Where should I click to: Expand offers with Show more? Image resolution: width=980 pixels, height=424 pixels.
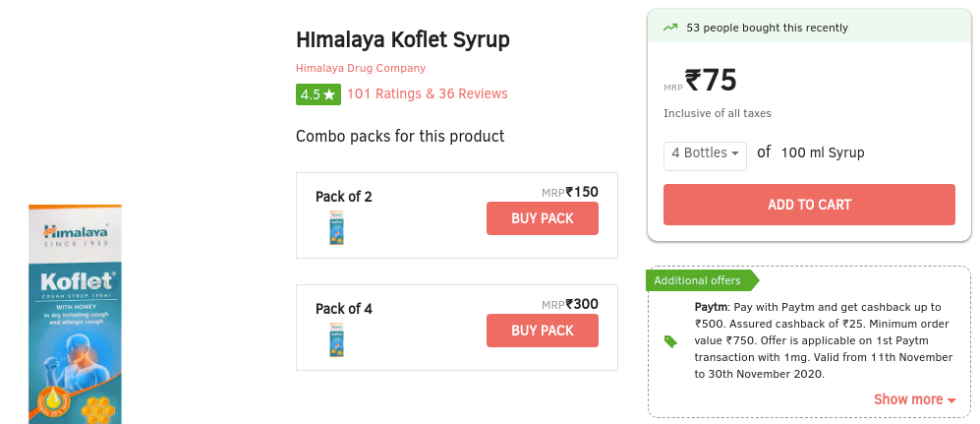click(914, 399)
